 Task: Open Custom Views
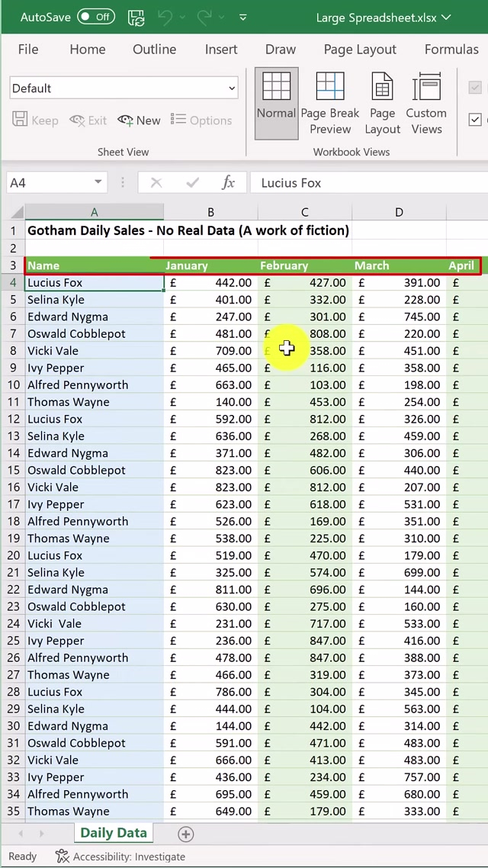click(426, 103)
